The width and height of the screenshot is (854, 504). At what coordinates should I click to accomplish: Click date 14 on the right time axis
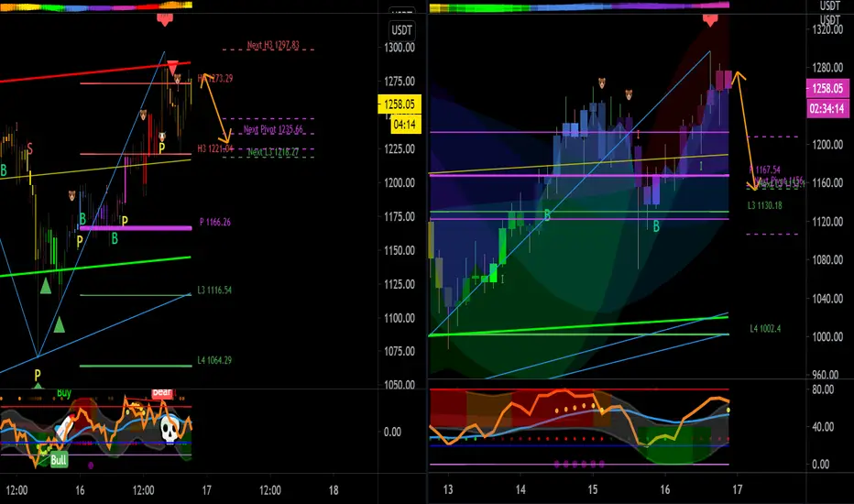[x=520, y=490]
